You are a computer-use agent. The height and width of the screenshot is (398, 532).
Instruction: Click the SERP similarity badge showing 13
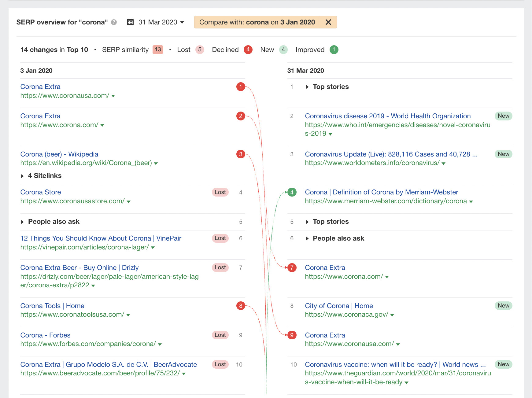pos(157,50)
